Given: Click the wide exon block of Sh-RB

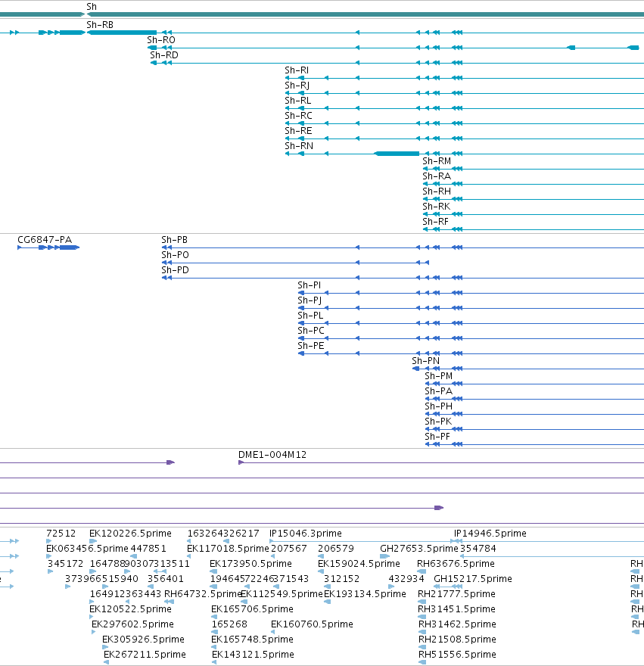Looking at the screenshot, I should pos(122,33).
